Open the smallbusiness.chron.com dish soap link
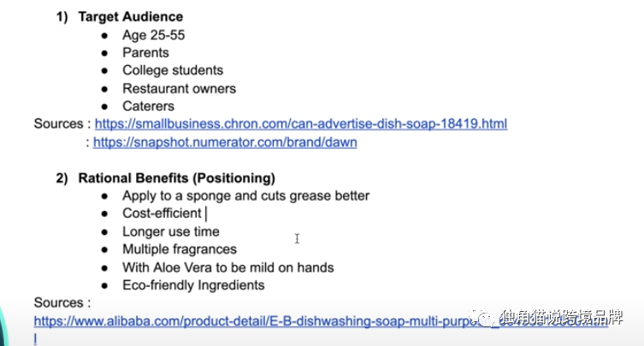The width and height of the screenshot is (644, 346). [299, 124]
